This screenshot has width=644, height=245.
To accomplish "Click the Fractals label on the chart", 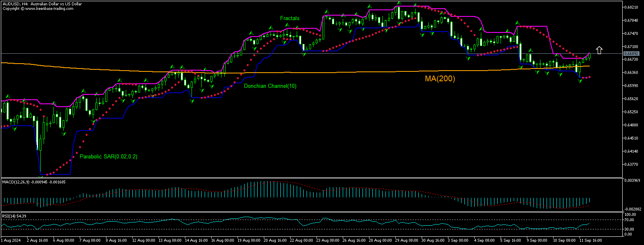I will [290, 18].
